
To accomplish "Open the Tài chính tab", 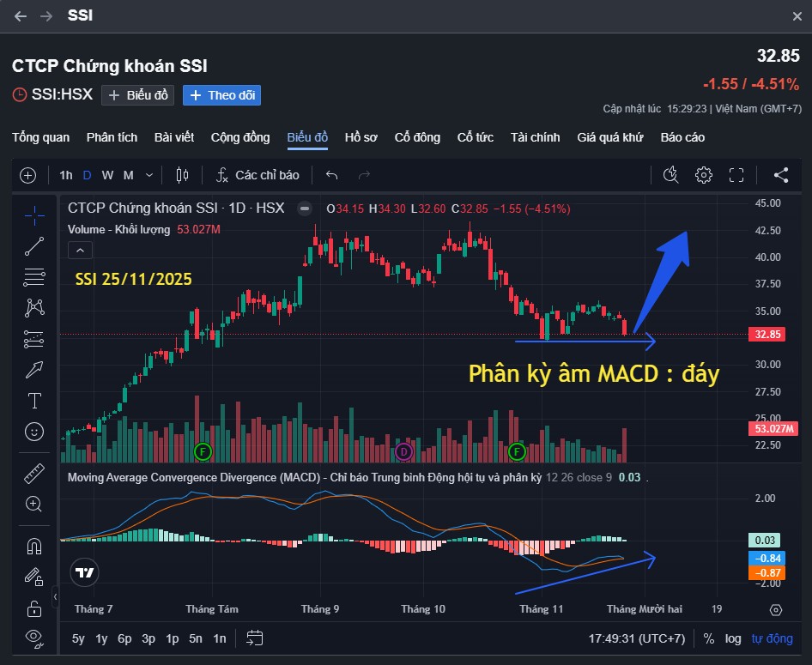I will 536,137.
